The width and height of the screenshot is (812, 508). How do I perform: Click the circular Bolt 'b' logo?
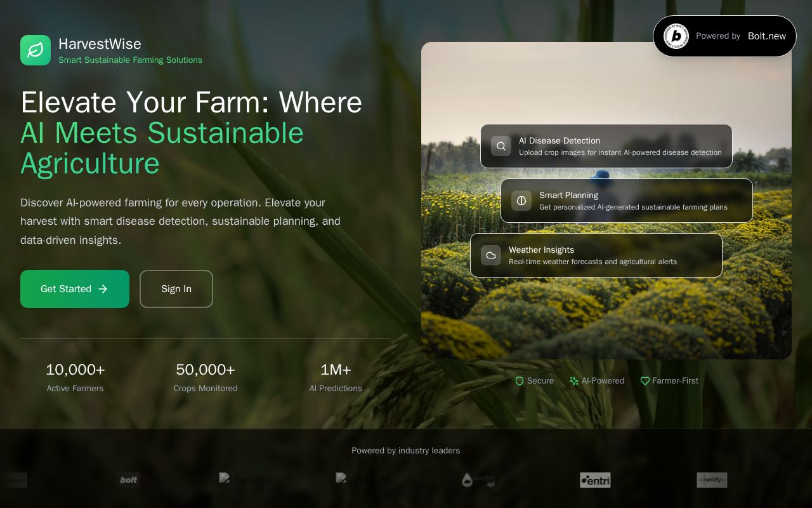coord(676,36)
